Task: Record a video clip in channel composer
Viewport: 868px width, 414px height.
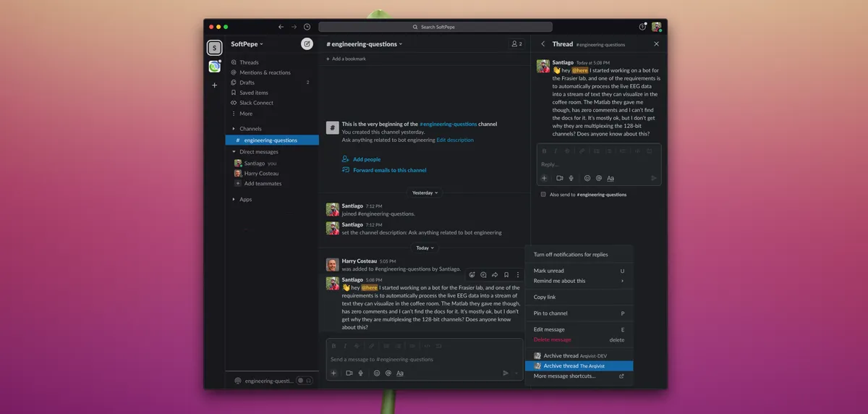Action: coord(349,373)
